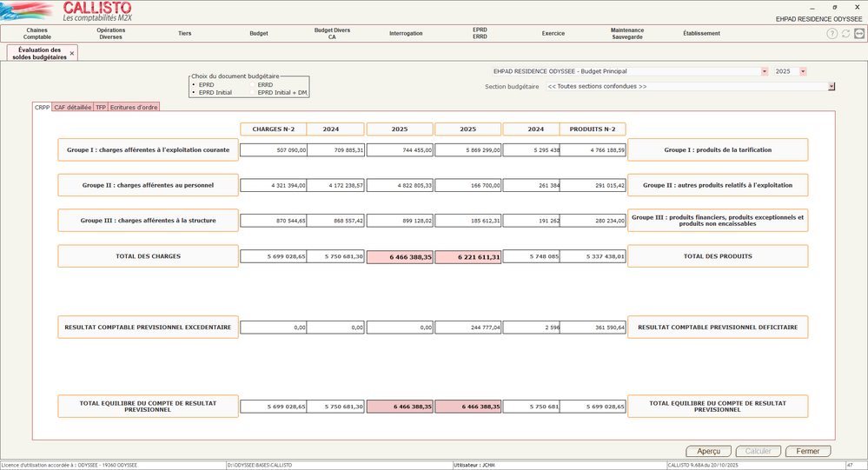Open the Chaînes Comptable menu
868x470 pixels.
click(x=37, y=34)
